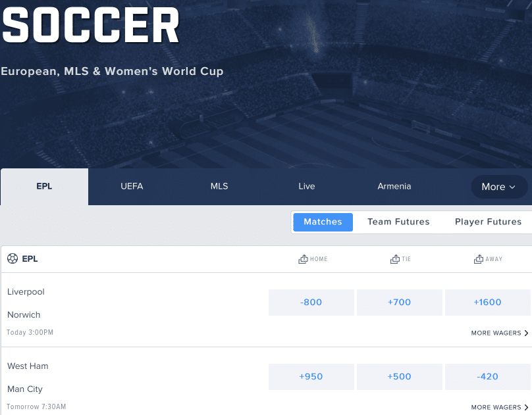Pick Man City away odds of -420
Screen dimensions: 532x415
click(x=487, y=376)
